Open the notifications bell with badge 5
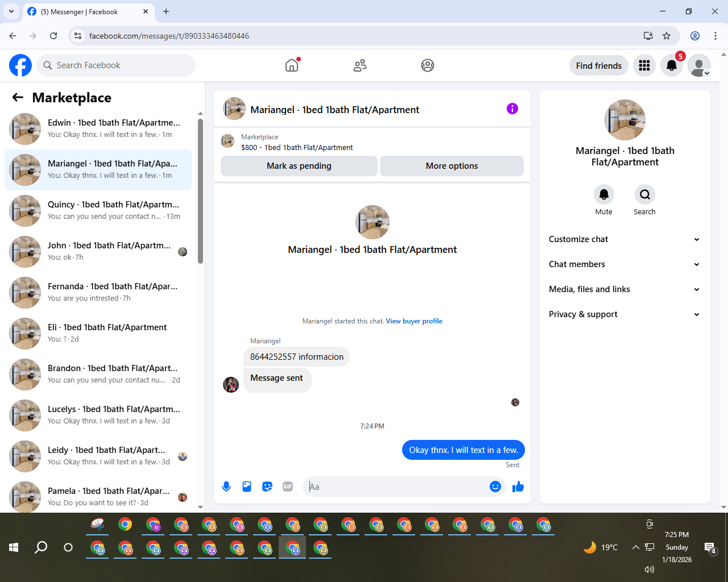The height and width of the screenshot is (582, 728). tap(672, 65)
